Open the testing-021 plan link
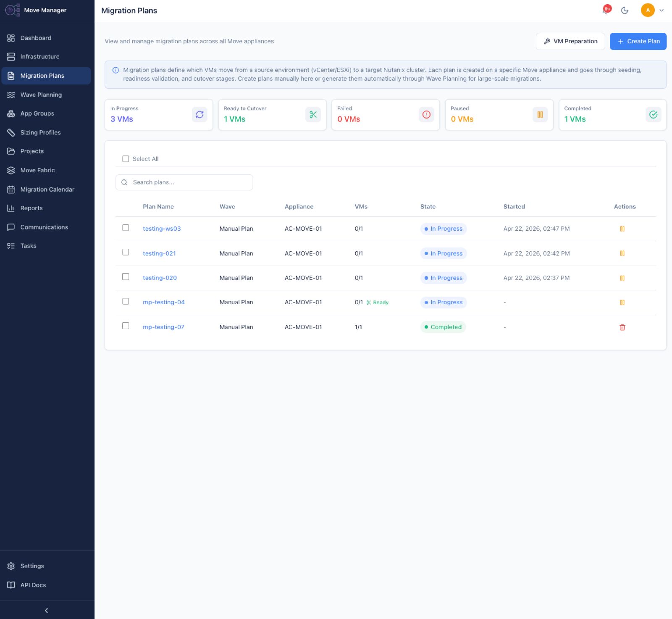672x619 pixels. pyautogui.click(x=159, y=253)
